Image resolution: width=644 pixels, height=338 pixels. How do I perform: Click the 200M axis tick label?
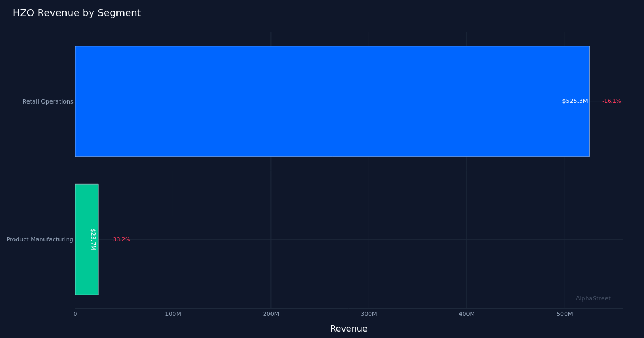coord(270,314)
